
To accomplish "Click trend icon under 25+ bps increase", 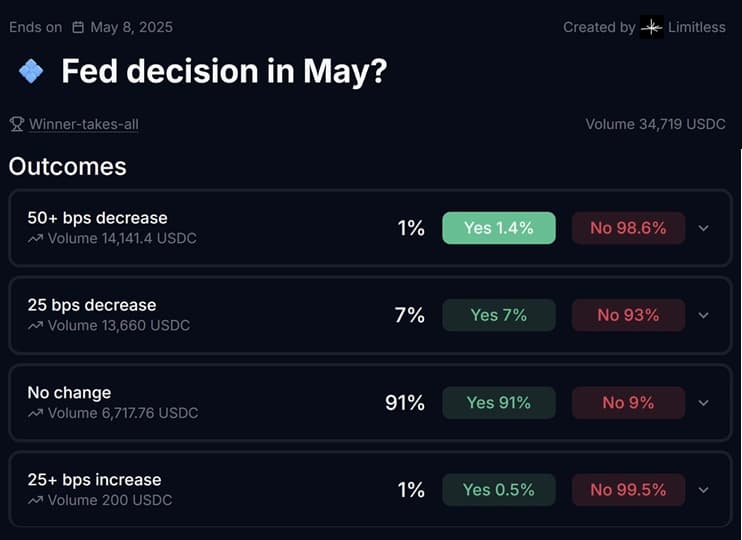I will [x=35, y=500].
